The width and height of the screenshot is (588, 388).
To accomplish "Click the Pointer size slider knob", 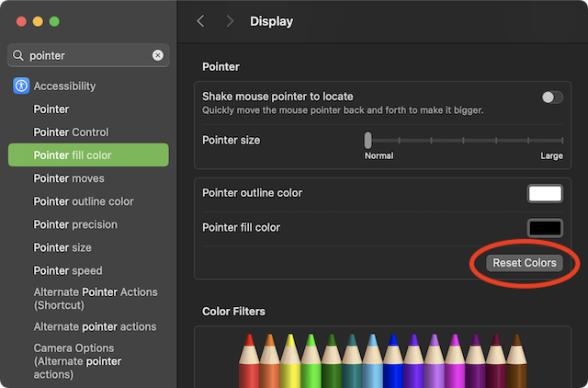I will (x=368, y=141).
